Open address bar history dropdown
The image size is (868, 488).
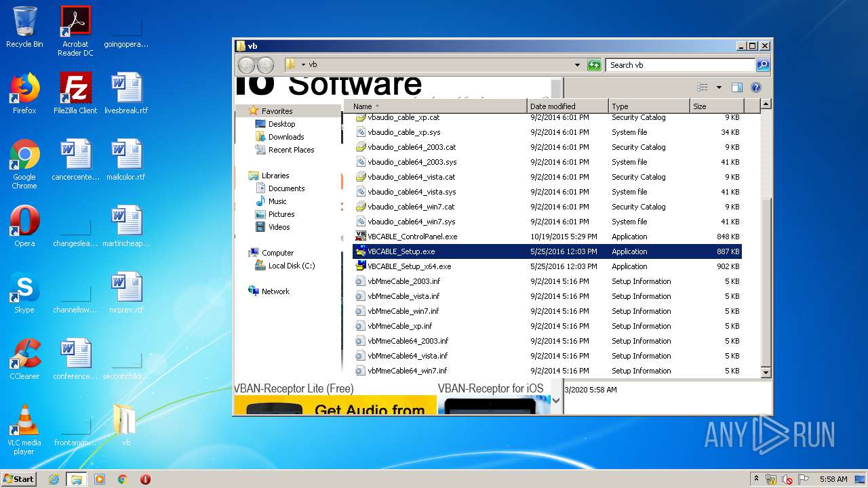pos(577,65)
